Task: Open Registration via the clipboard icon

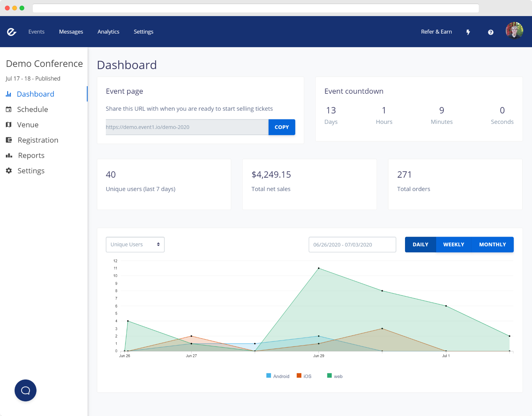Action: click(9, 140)
